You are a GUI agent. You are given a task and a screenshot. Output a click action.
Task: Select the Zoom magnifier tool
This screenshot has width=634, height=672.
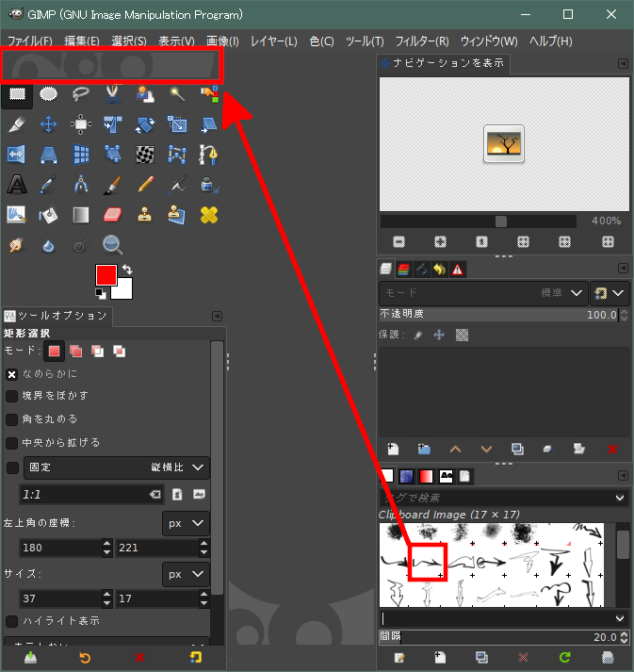coord(112,245)
